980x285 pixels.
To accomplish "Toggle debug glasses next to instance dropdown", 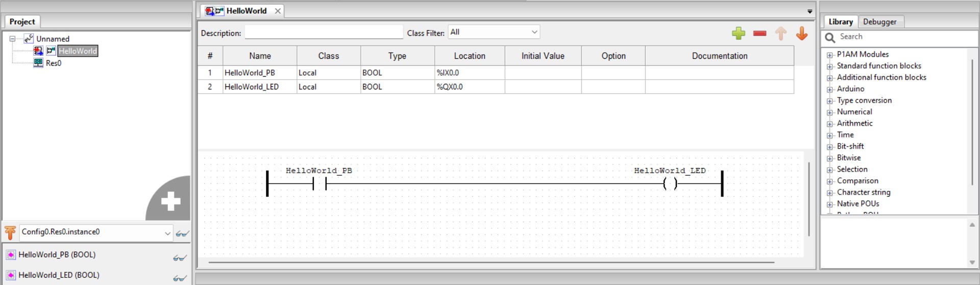I will pyautogui.click(x=182, y=233).
